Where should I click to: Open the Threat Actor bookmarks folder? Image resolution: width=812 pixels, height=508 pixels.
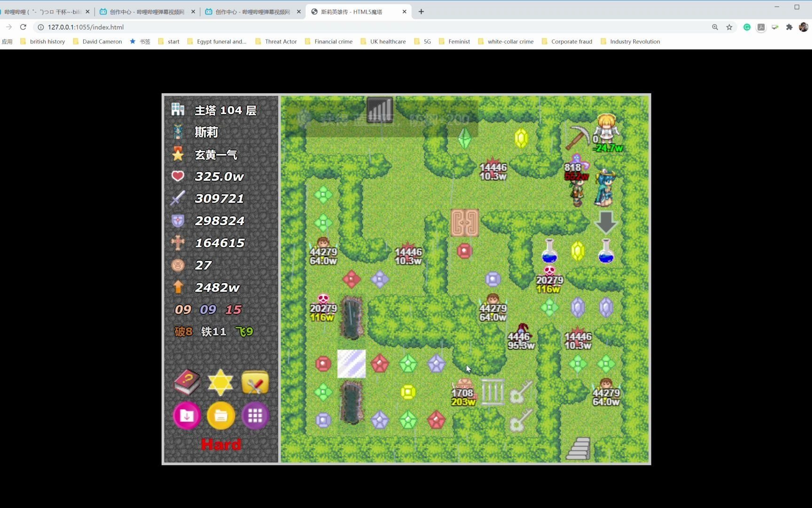tap(281, 41)
